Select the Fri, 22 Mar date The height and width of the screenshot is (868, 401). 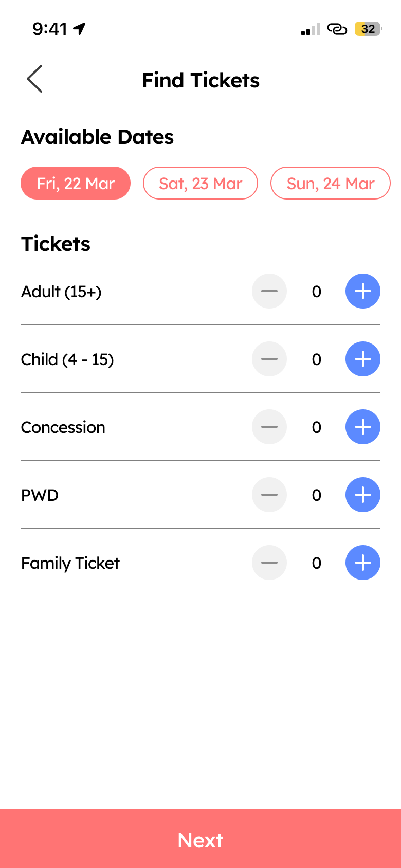[x=76, y=183]
